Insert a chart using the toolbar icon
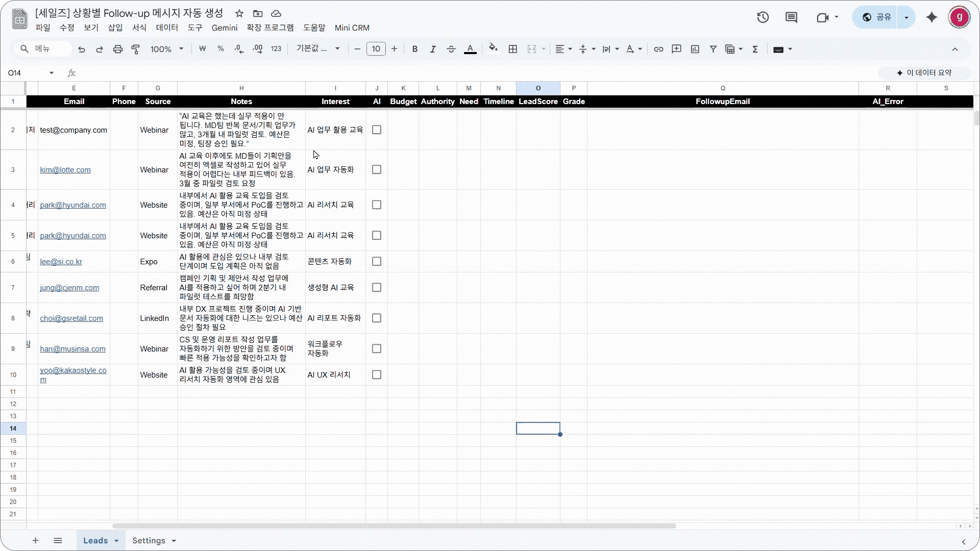980x551 pixels. 696,49
